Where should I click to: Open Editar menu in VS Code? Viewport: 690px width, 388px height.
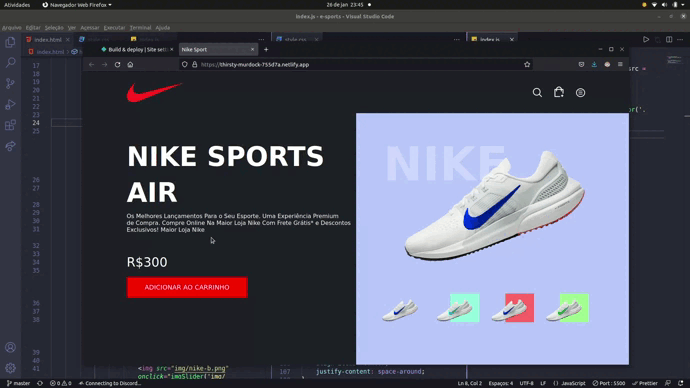click(x=33, y=27)
